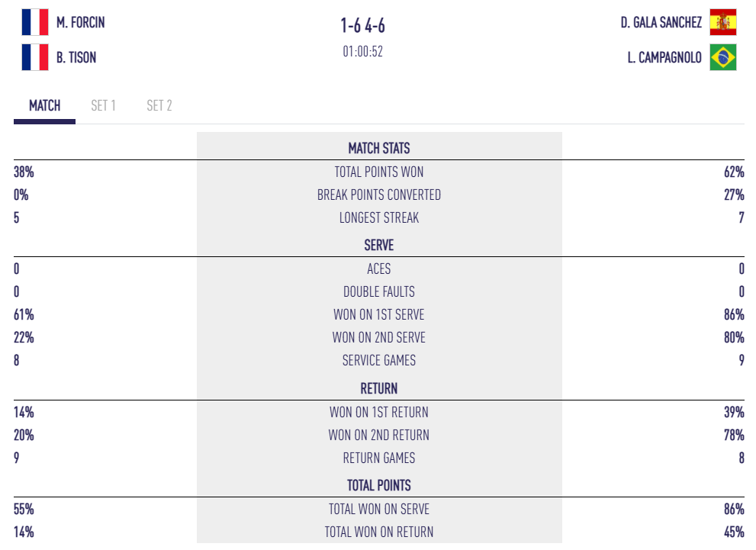Click the Brazilian flag beside L. Campagnolo
The width and height of the screenshot is (756, 550).
(x=722, y=57)
